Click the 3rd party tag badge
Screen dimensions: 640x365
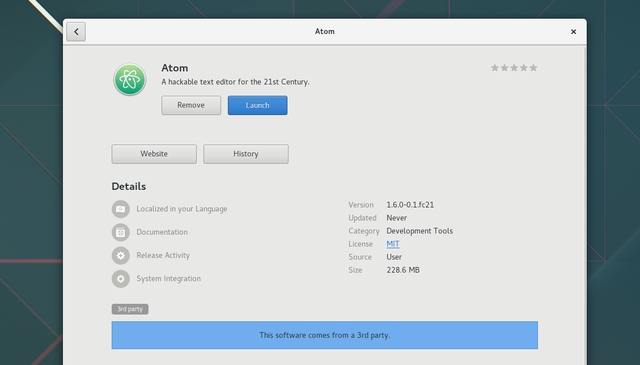(130, 309)
